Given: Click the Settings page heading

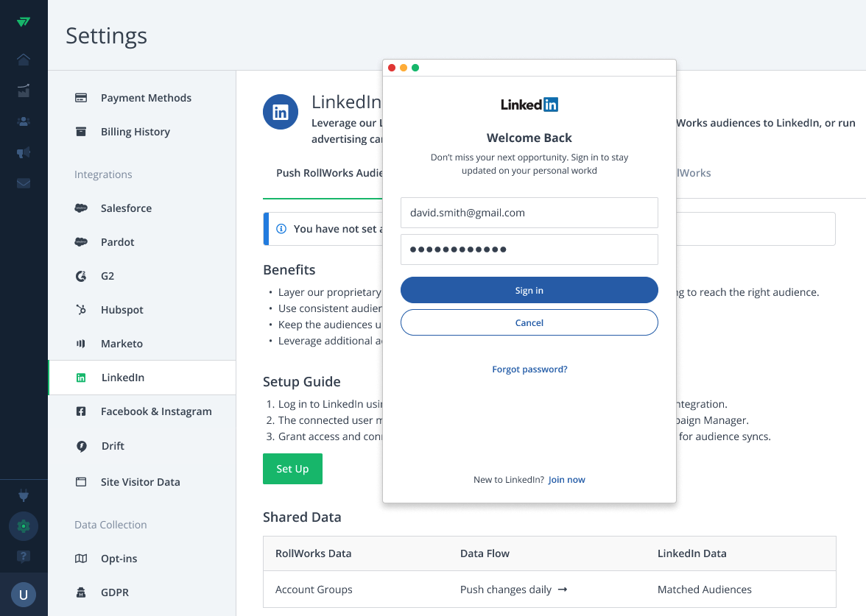Looking at the screenshot, I should (x=107, y=36).
